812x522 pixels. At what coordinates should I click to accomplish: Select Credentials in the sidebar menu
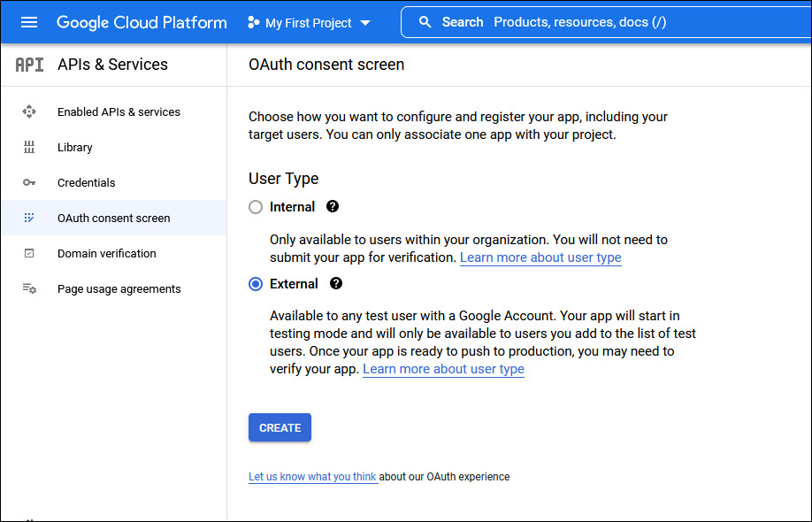coord(86,182)
